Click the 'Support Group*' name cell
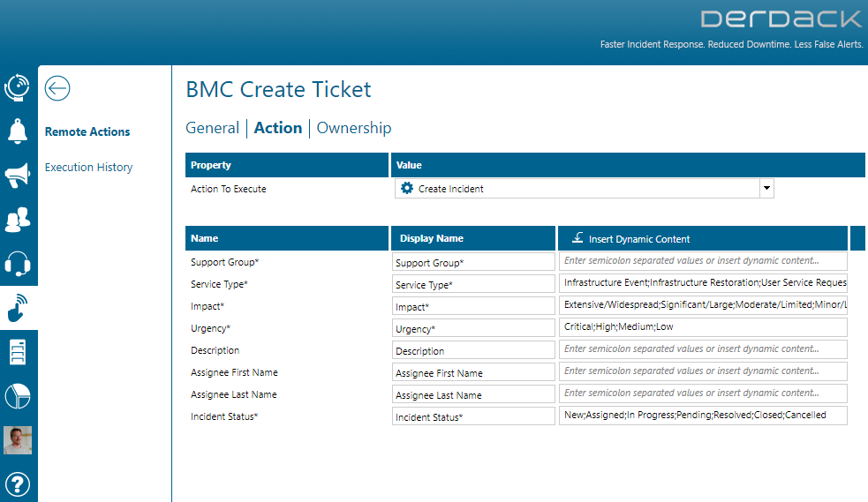The height and width of the screenshot is (502, 868). (x=225, y=262)
